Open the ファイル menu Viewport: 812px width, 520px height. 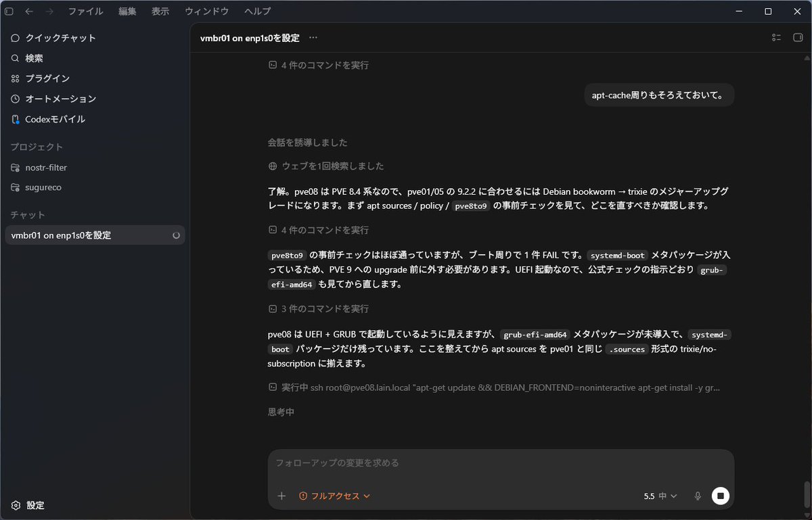point(86,11)
